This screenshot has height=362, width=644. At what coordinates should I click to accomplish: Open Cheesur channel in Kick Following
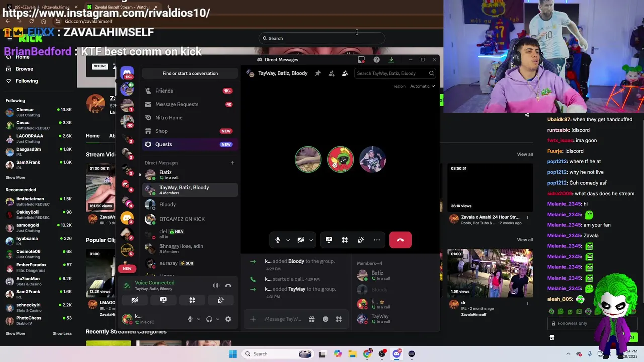tap(39, 112)
